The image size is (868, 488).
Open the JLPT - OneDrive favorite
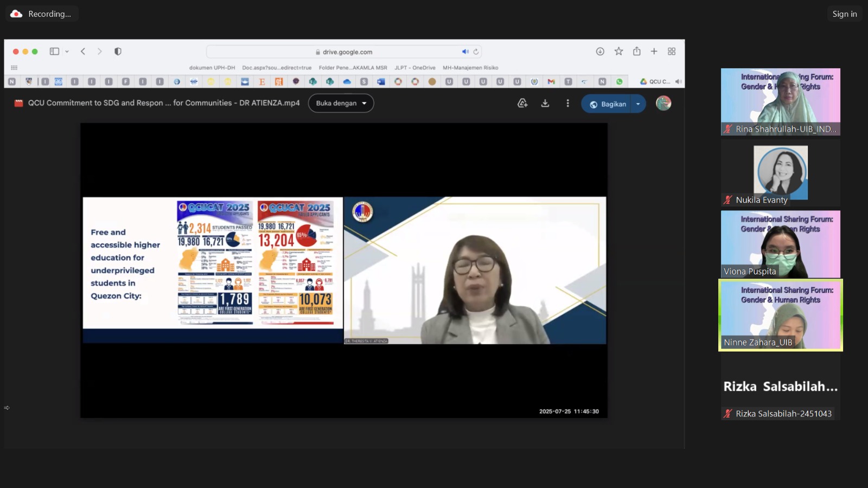click(414, 68)
